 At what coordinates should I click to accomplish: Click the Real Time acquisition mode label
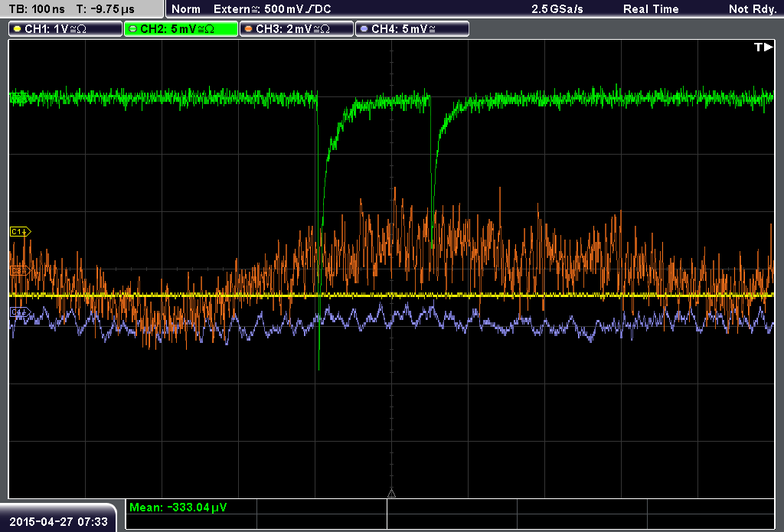651,9
